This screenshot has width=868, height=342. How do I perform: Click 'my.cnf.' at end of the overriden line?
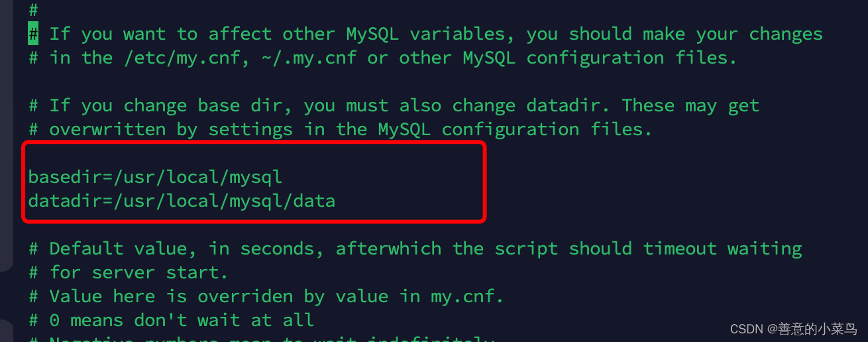coord(468,296)
